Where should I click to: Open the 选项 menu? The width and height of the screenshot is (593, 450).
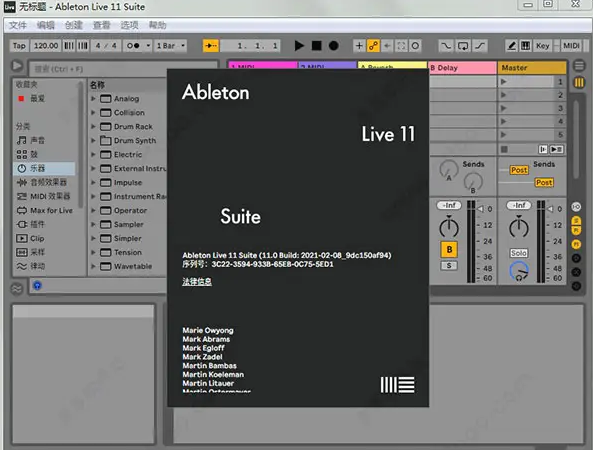130,25
